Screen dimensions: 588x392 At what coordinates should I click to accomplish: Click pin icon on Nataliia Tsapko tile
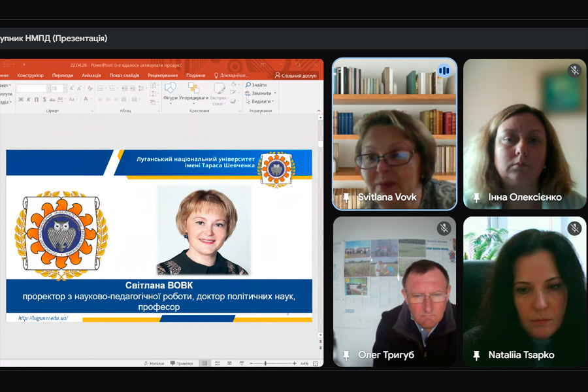click(476, 355)
